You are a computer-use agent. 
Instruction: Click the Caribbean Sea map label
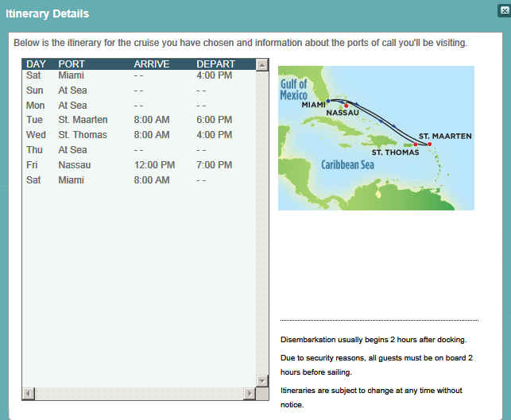(x=347, y=164)
